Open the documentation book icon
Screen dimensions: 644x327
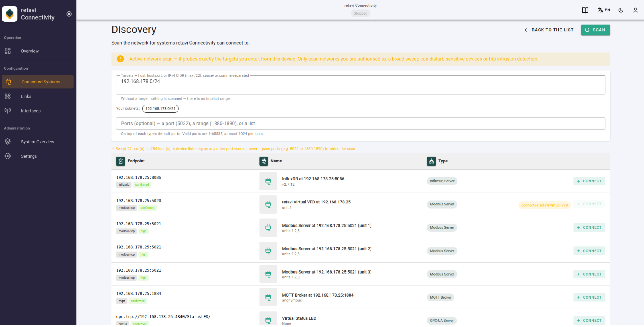[585, 10]
